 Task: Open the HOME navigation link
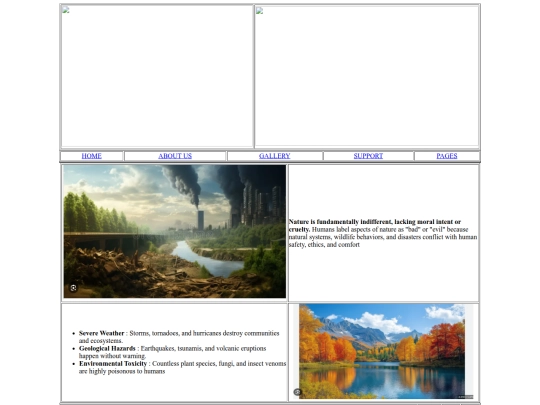92,156
